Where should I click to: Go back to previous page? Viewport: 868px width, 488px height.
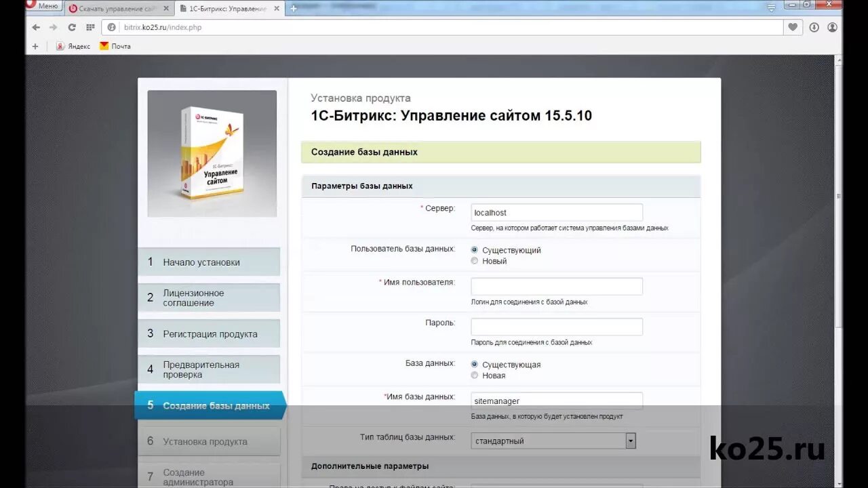[x=36, y=28]
